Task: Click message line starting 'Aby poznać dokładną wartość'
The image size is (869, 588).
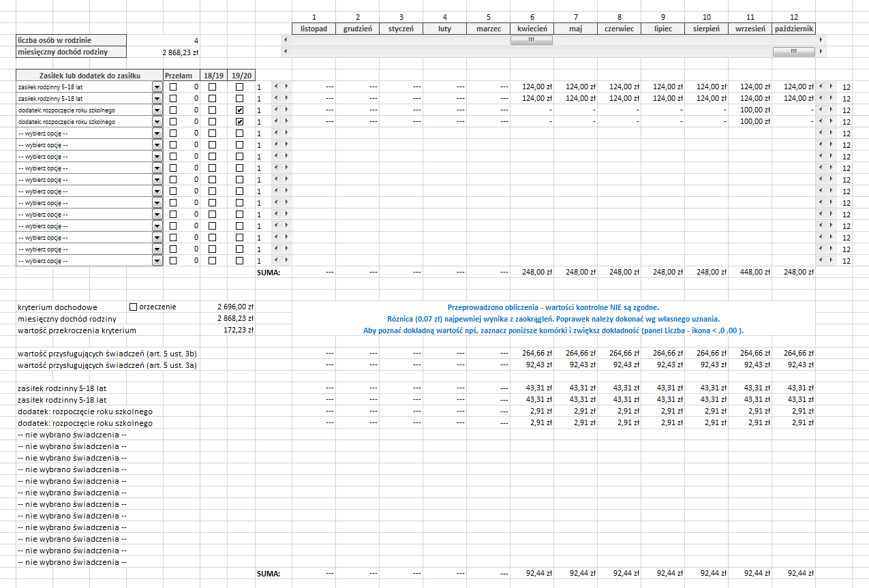Action: point(553,330)
